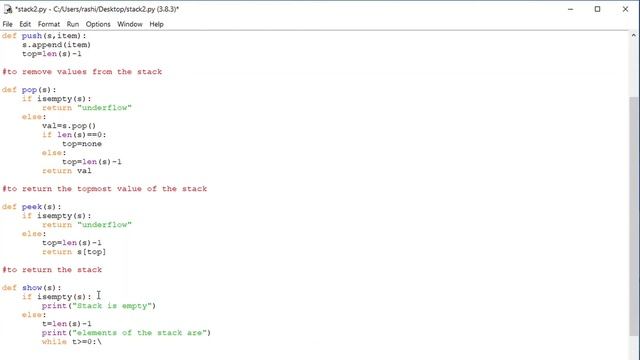Click 'print("Stack is empty")' line
The width and height of the screenshot is (640, 360).
[x=99, y=306]
